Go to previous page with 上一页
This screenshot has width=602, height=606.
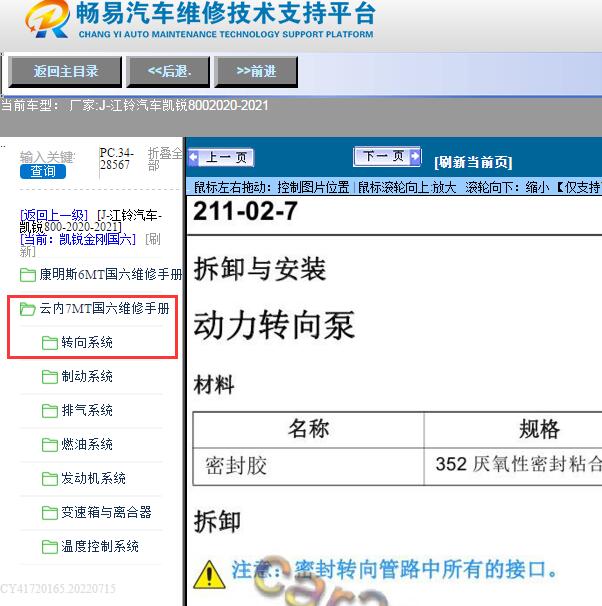[221, 158]
